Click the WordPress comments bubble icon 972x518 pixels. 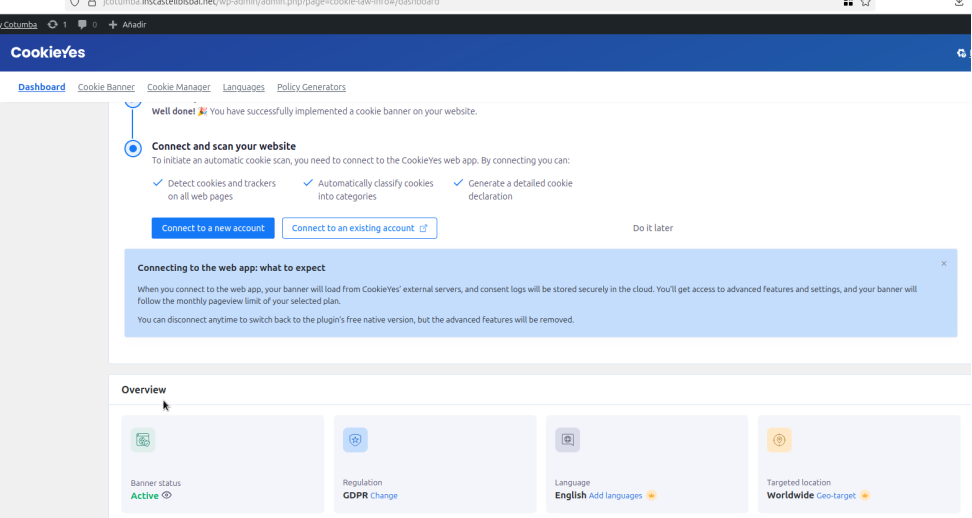[x=82, y=24]
